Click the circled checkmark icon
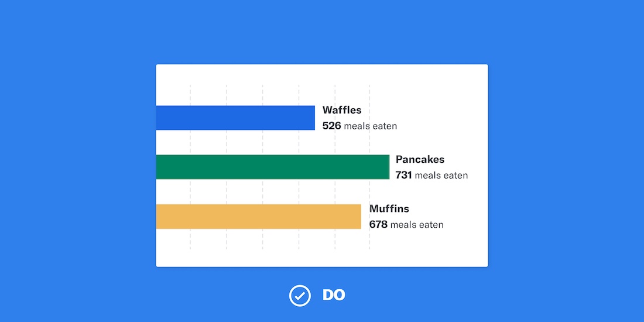 coord(300,296)
